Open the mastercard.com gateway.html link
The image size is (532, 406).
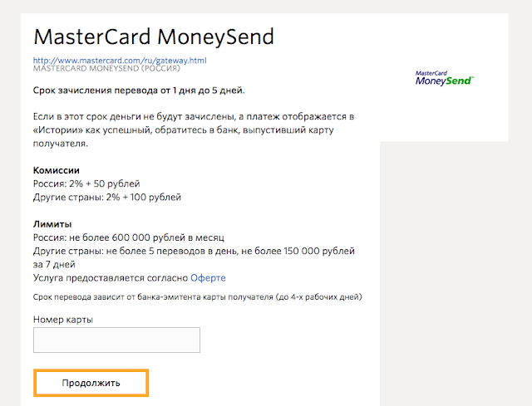(x=120, y=61)
